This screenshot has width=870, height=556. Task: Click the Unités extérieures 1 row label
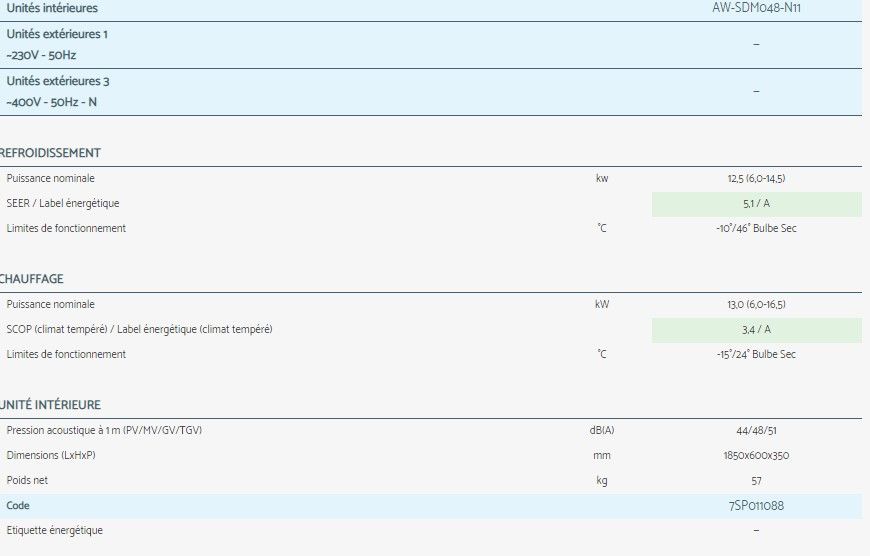tap(57, 34)
